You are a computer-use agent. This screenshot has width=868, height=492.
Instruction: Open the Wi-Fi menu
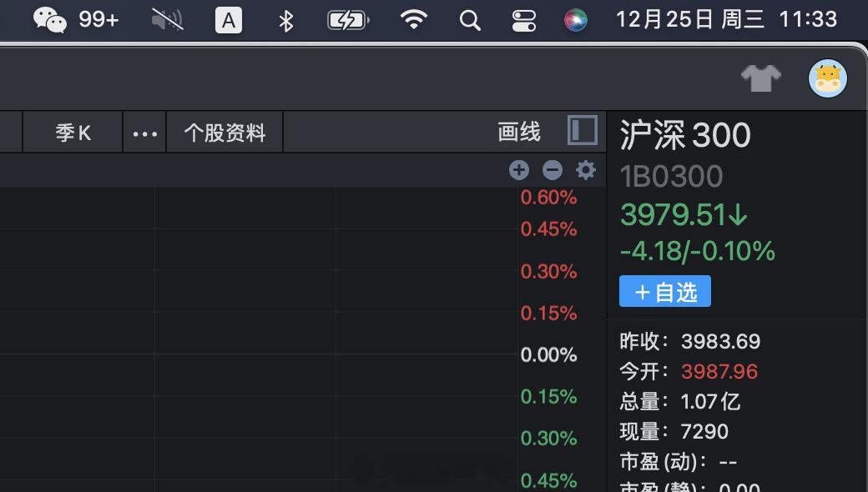[413, 20]
